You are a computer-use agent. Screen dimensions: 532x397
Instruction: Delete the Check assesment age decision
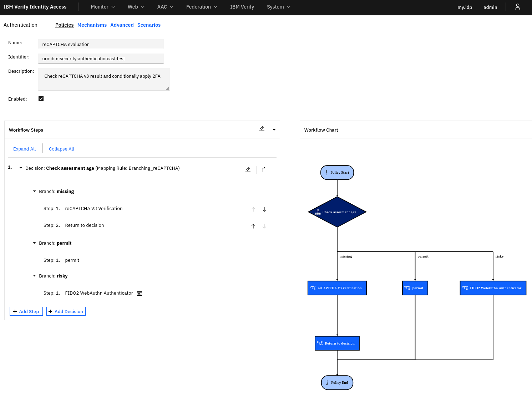264,170
